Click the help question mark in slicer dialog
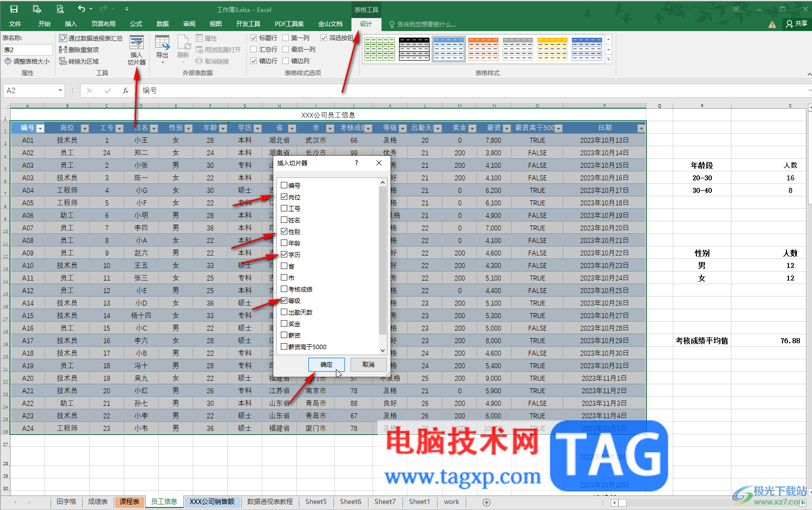 [356, 163]
